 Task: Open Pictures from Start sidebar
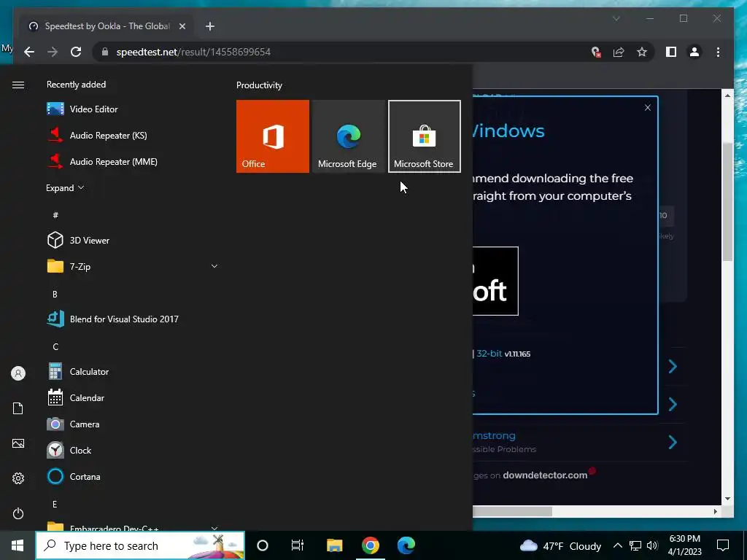tap(18, 443)
